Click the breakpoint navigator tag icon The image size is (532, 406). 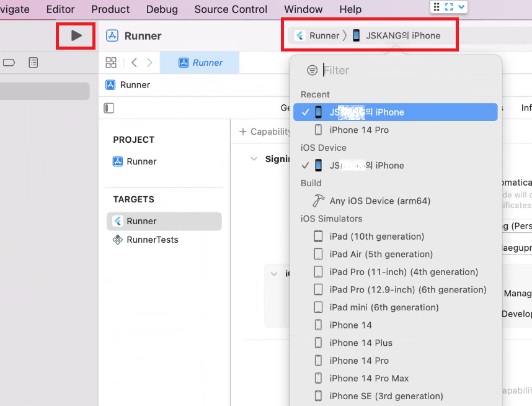point(9,63)
